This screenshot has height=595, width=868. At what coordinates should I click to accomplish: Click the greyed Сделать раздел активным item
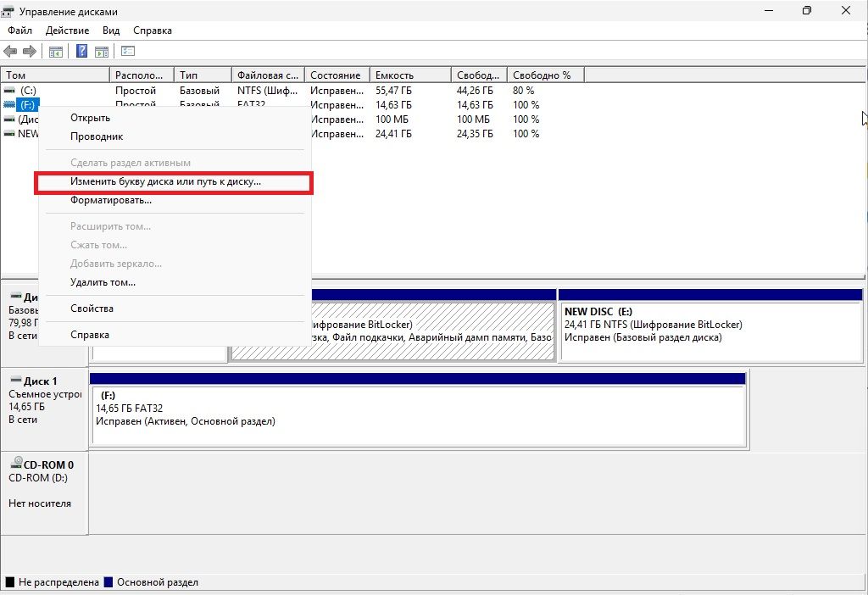(x=175, y=164)
